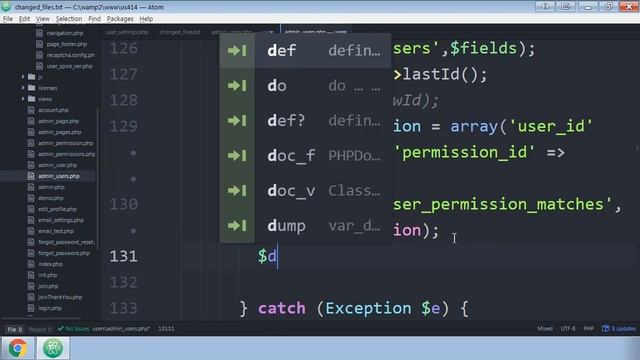Click cursor position 131:11 in status bar
The height and width of the screenshot is (360, 640).
click(166, 329)
